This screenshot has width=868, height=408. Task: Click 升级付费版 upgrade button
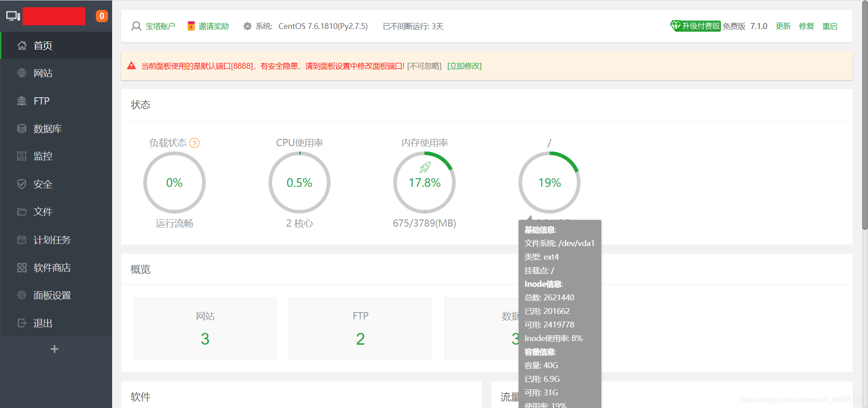(695, 26)
